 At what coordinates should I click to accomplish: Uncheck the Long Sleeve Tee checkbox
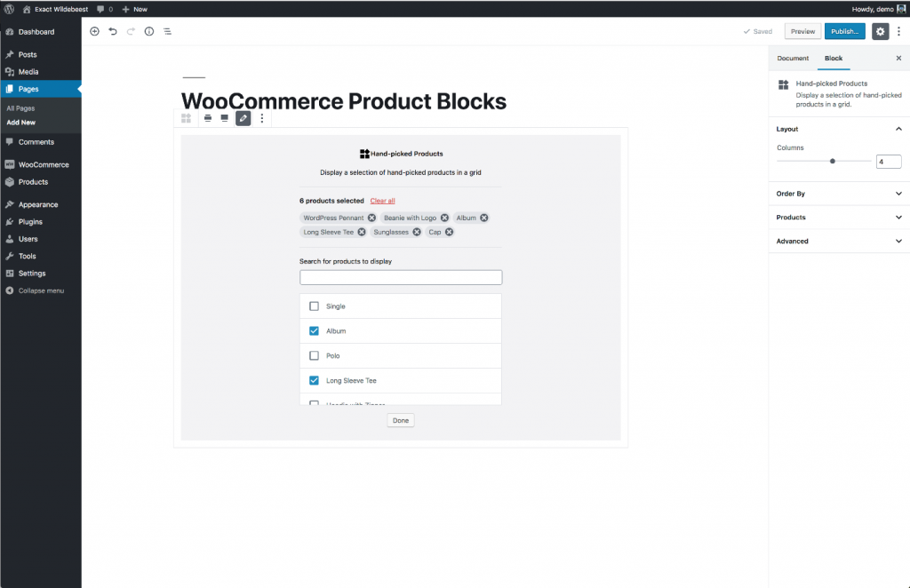pos(314,380)
